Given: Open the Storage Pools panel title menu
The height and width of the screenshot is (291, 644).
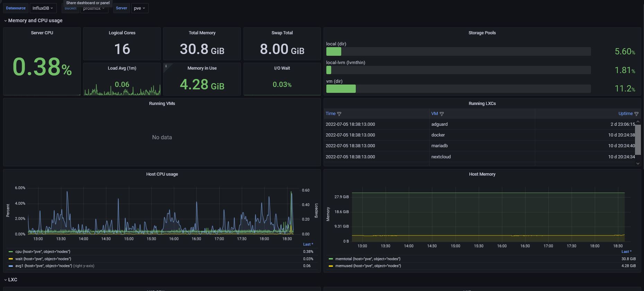Looking at the screenshot, I should click(482, 33).
